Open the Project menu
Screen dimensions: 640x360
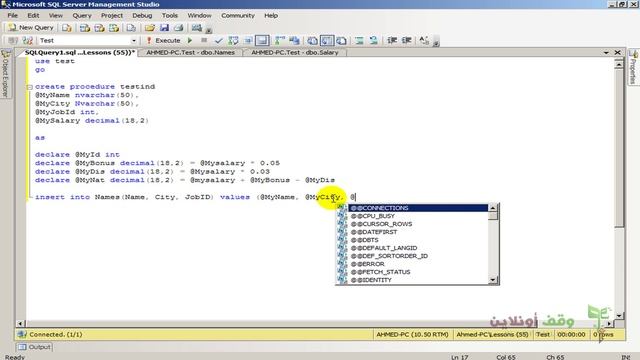click(x=112, y=16)
